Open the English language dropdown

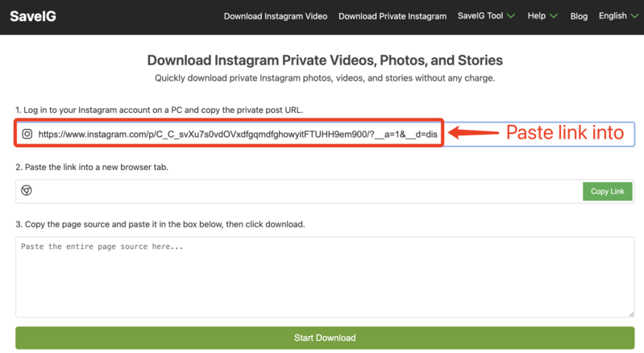coord(618,16)
